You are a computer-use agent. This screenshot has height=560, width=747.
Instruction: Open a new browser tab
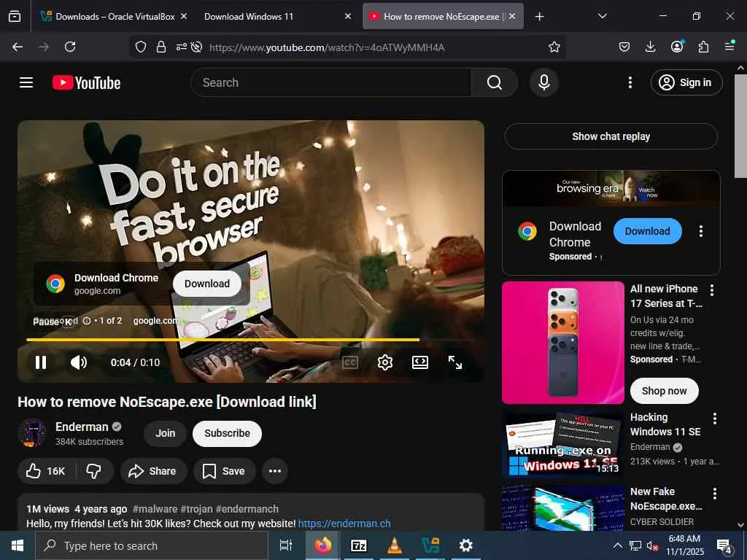pos(539,17)
